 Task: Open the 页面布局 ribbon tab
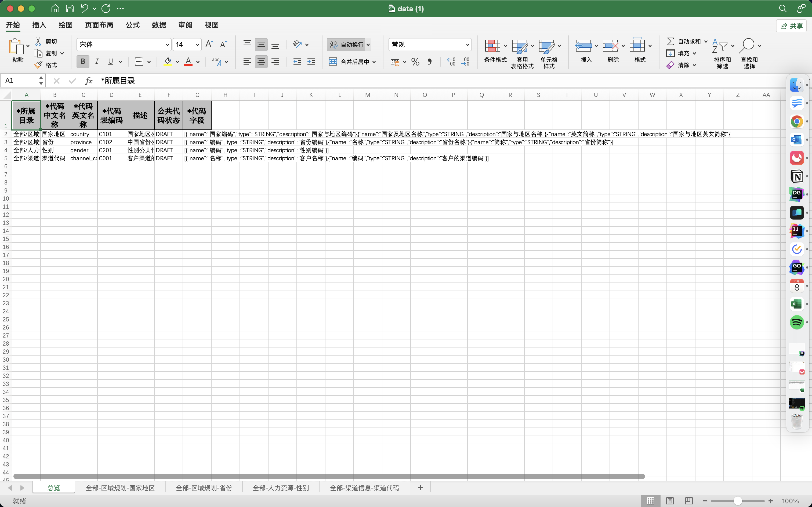(x=99, y=25)
